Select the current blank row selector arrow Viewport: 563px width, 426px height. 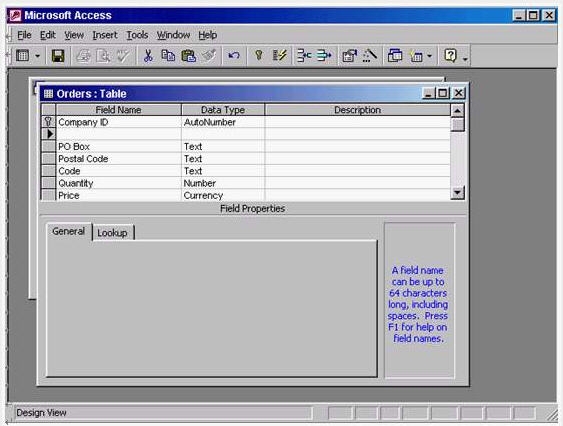point(48,134)
